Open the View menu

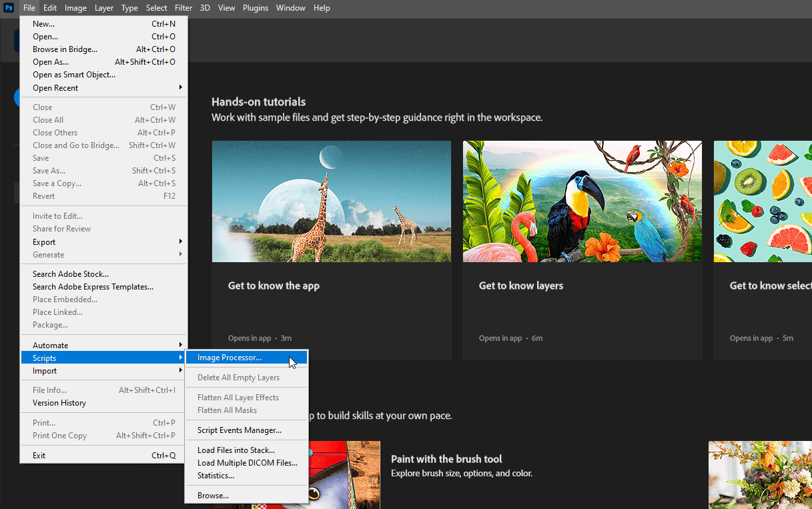pyautogui.click(x=227, y=8)
